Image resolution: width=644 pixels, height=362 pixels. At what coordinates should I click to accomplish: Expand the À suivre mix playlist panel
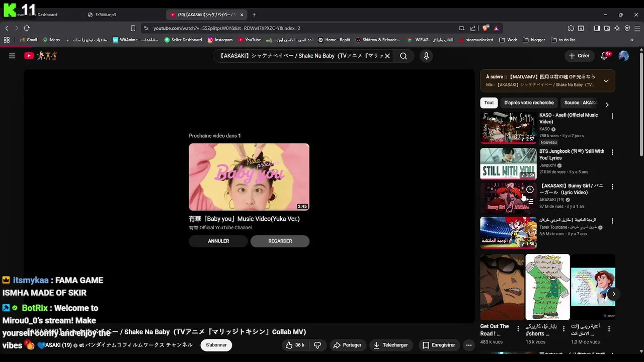[606, 81]
